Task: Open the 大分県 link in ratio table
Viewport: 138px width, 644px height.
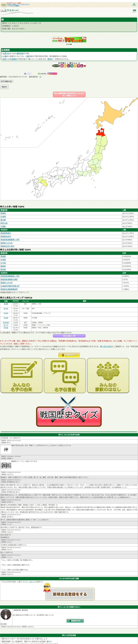Action: (3, 263)
